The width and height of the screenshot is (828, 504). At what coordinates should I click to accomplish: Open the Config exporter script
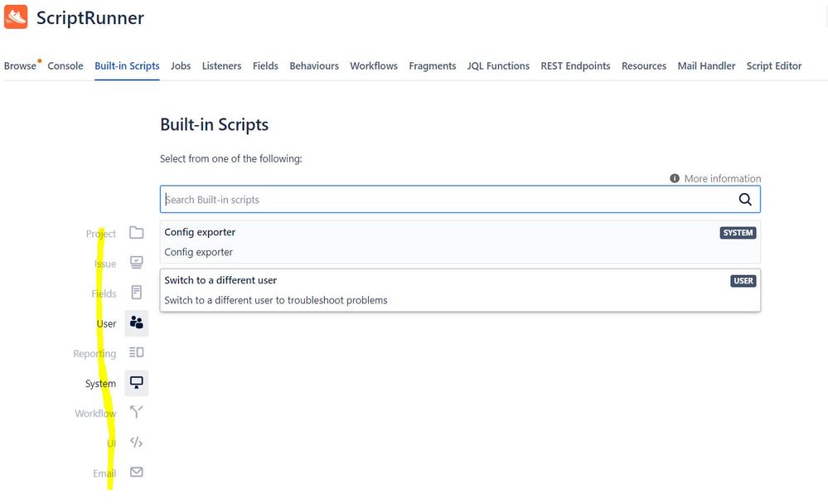[x=460, y=242]
